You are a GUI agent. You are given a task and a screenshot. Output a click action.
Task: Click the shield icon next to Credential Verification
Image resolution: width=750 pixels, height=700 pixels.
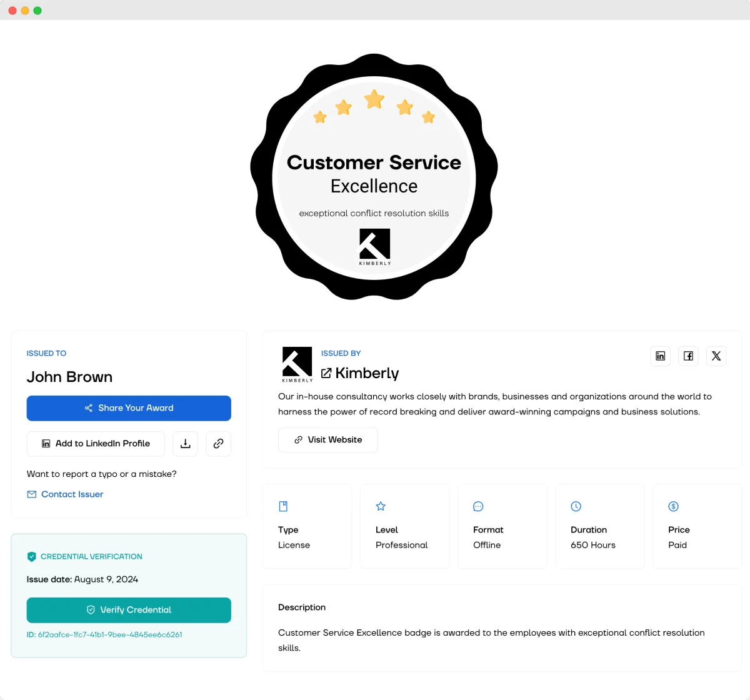(31, 556)
